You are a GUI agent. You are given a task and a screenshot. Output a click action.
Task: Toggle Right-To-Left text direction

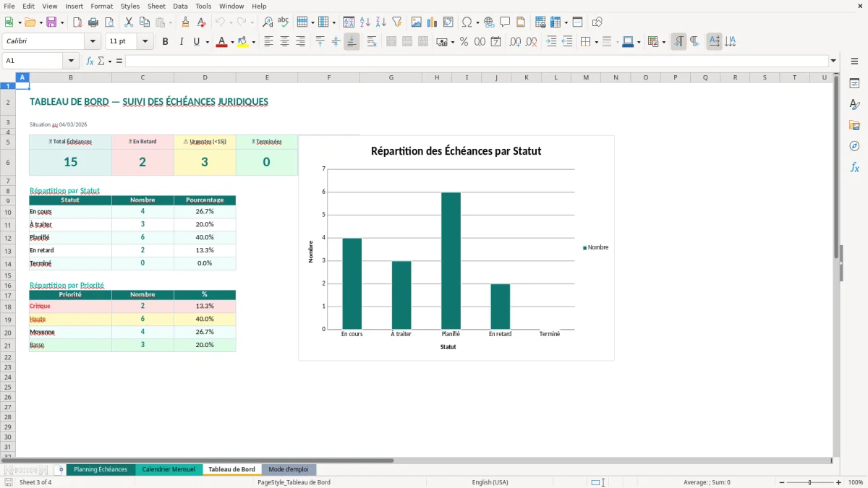point(694,42)
